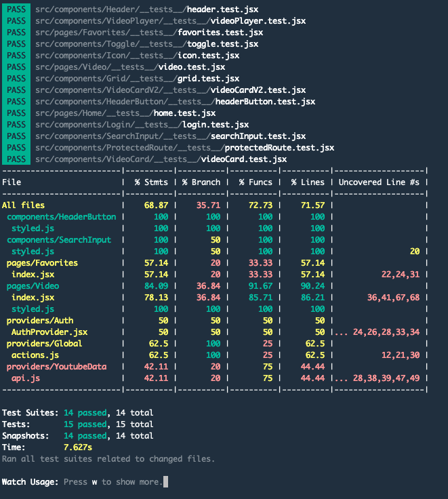
Task: Select the video.test.jsx file path
Action: tap(130, 67)
